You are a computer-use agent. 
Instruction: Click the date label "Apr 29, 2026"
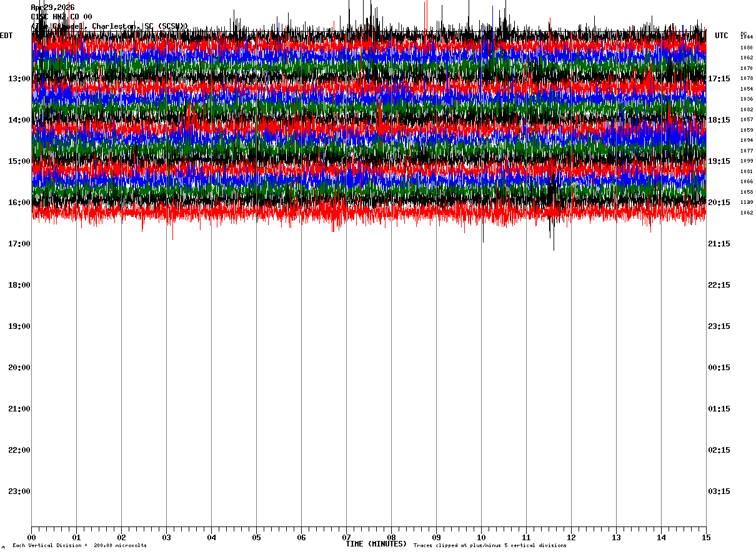coord(52,8)
